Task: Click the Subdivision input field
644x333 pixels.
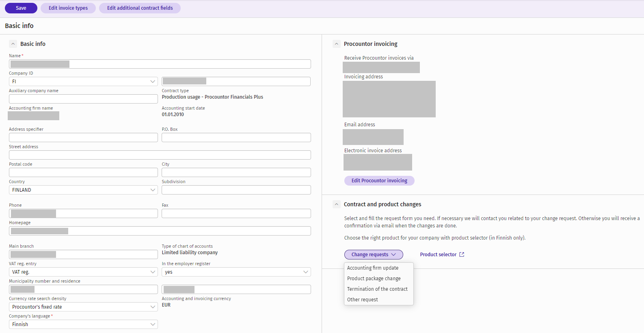Action: tap(236, 190)
